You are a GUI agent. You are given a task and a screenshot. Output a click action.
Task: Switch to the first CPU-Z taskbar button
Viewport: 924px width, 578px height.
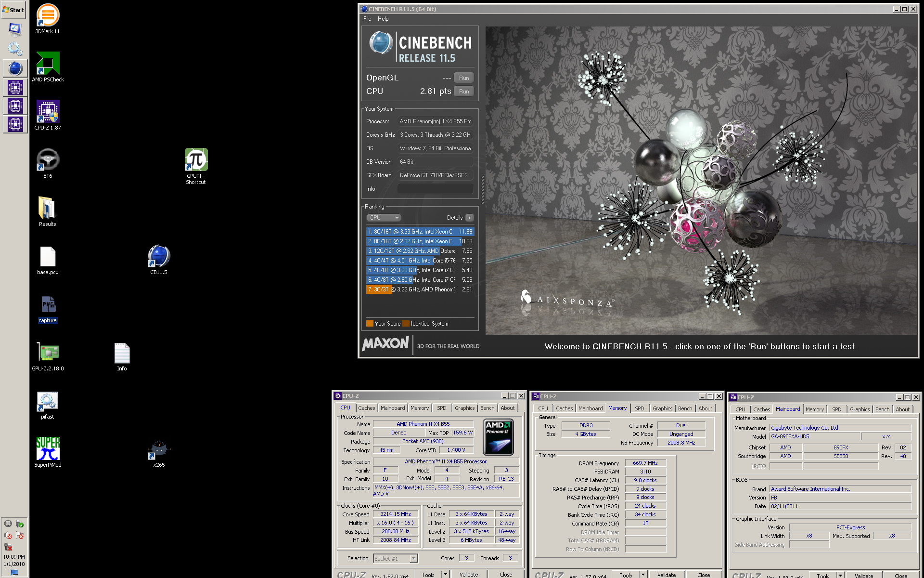click(x=15, y=88)
